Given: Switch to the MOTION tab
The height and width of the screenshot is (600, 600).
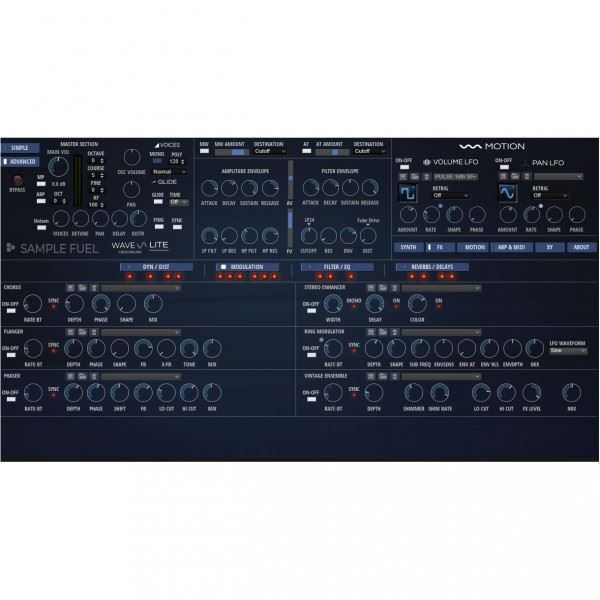Looking at the screenshot, I should point(473,247).
